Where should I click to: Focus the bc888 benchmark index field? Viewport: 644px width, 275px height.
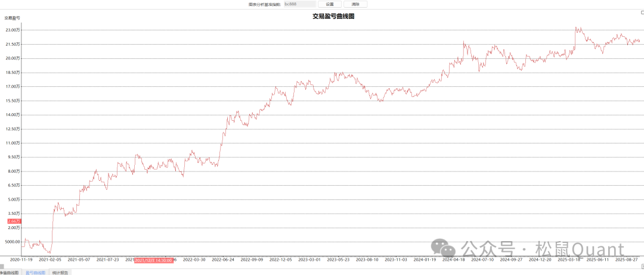[299, 4]
